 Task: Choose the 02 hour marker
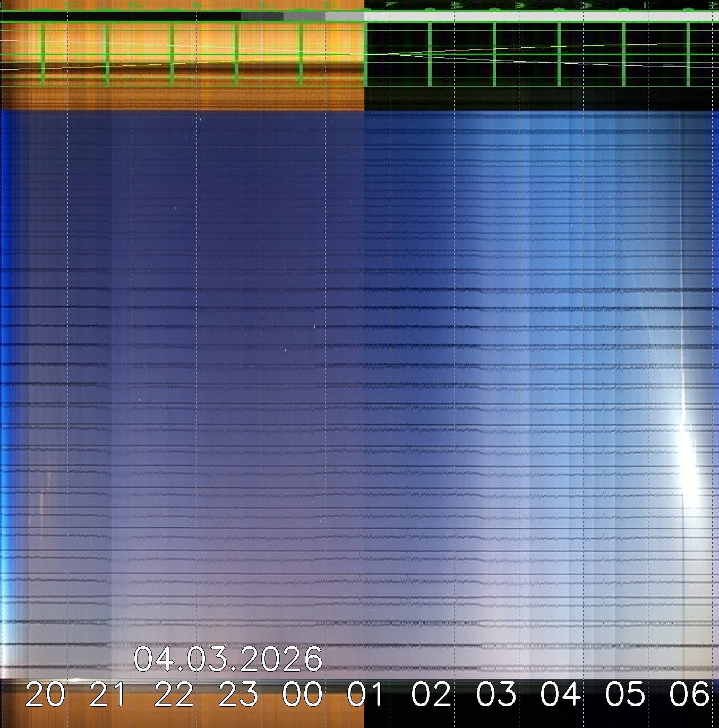click(x=431, y=695)
